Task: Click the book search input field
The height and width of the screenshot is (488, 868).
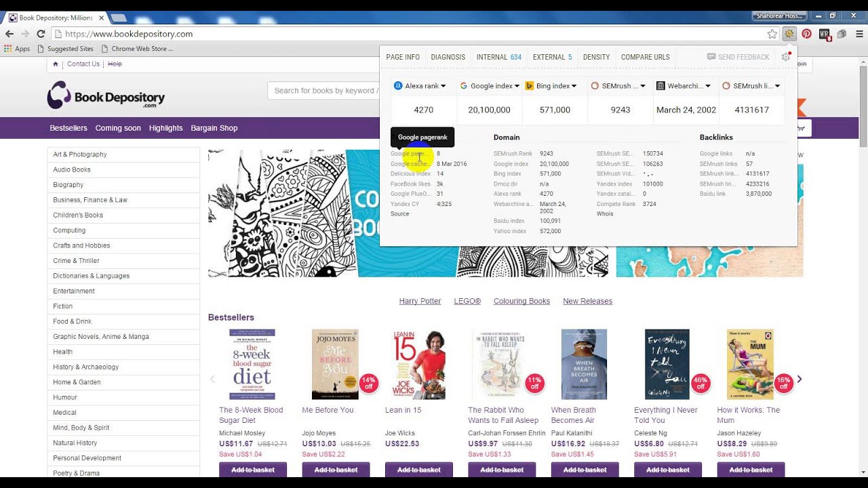Action: (x=324, y=91)
